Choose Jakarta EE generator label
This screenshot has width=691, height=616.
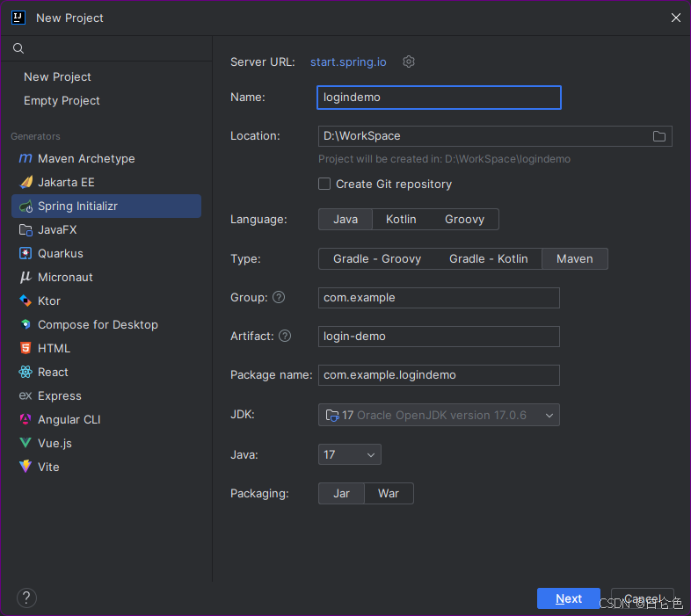tap(66, 183)
